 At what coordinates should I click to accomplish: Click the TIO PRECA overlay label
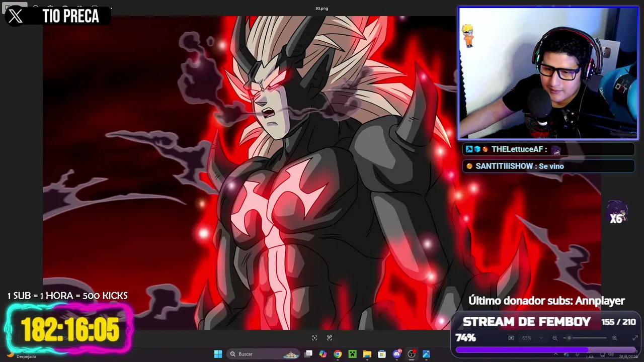[x=70, y=16]
